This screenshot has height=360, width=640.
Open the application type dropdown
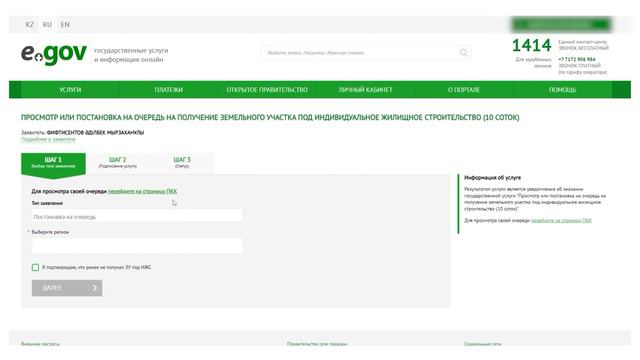point(137,216)
